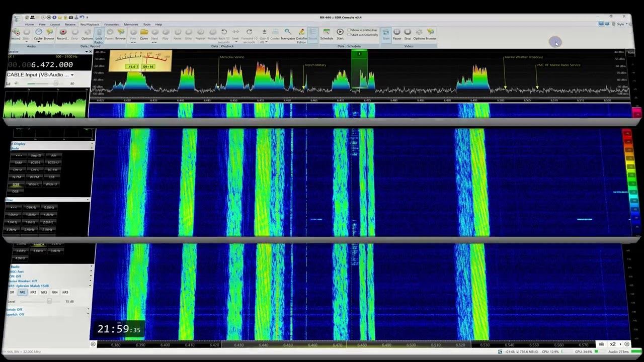The height and width of the screenshot is (362, 644).
Task: Select USB demodulation mode
Action: click(16, 185)
